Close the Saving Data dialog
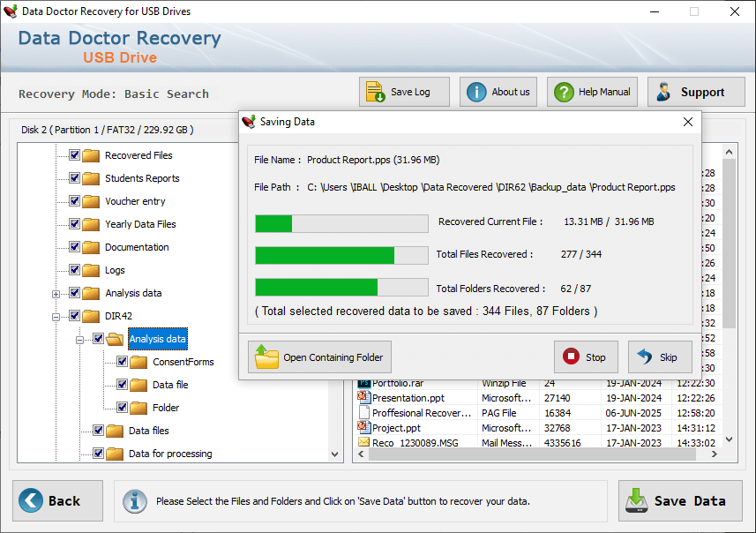This screenshot has width=756, height=533. pyautogui.click(x=688, y=122)
